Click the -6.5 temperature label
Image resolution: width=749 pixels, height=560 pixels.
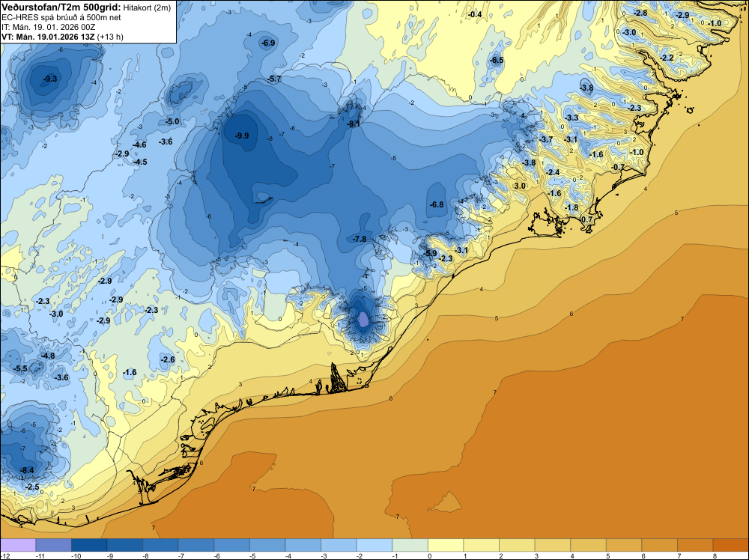pyautogui.click(x=497, y=60)
